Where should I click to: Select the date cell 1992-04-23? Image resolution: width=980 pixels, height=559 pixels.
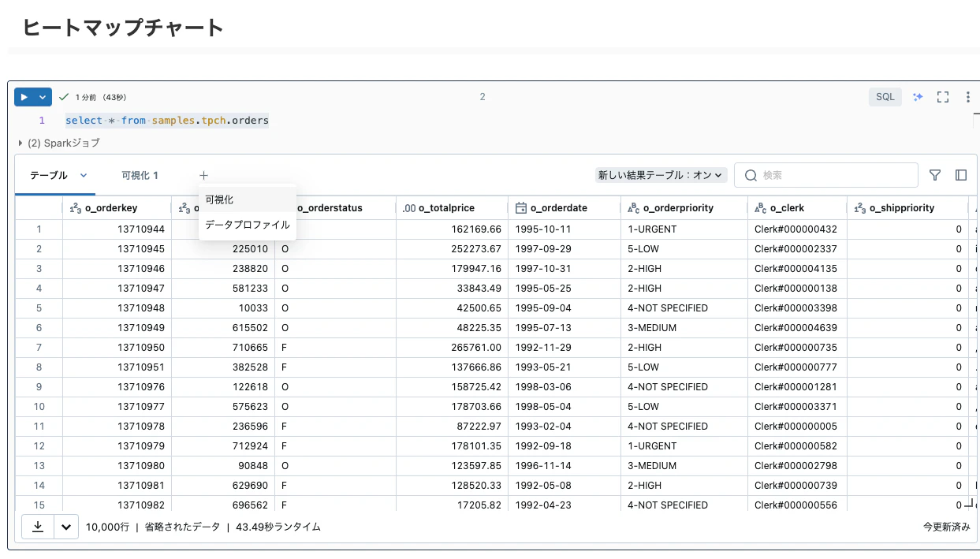[565, 505]
